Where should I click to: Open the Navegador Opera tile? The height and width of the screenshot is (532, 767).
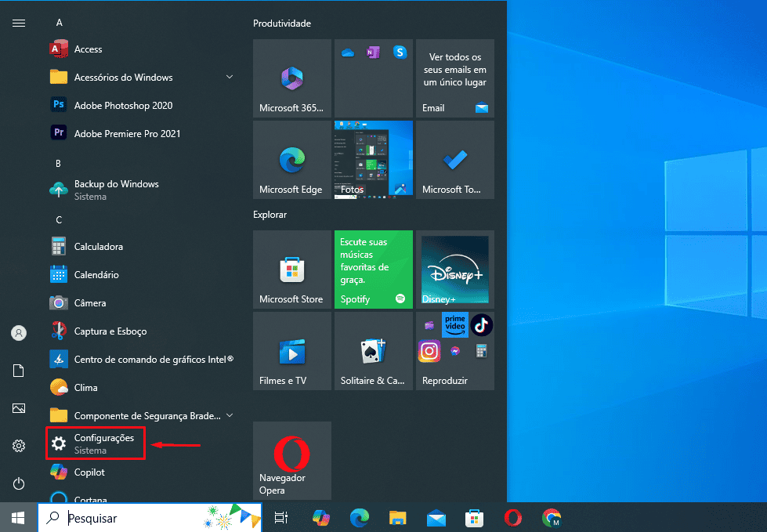(292, 461)
